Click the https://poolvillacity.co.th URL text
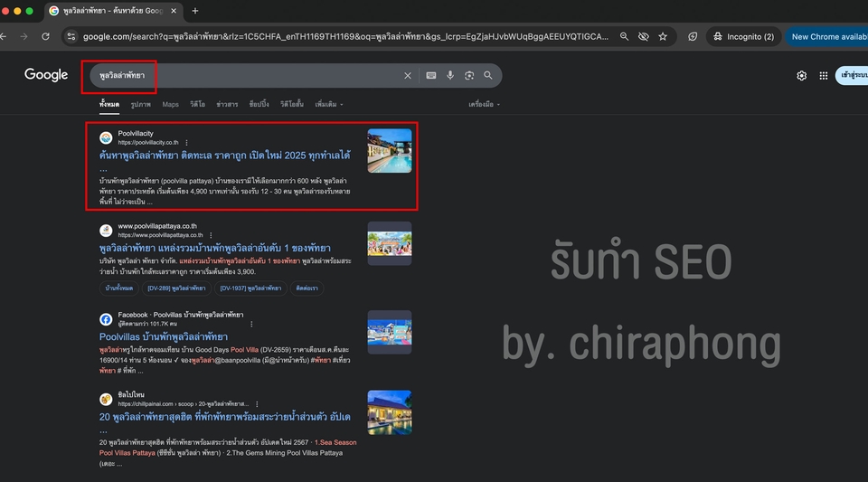868x482 pixels. [147, 142]
